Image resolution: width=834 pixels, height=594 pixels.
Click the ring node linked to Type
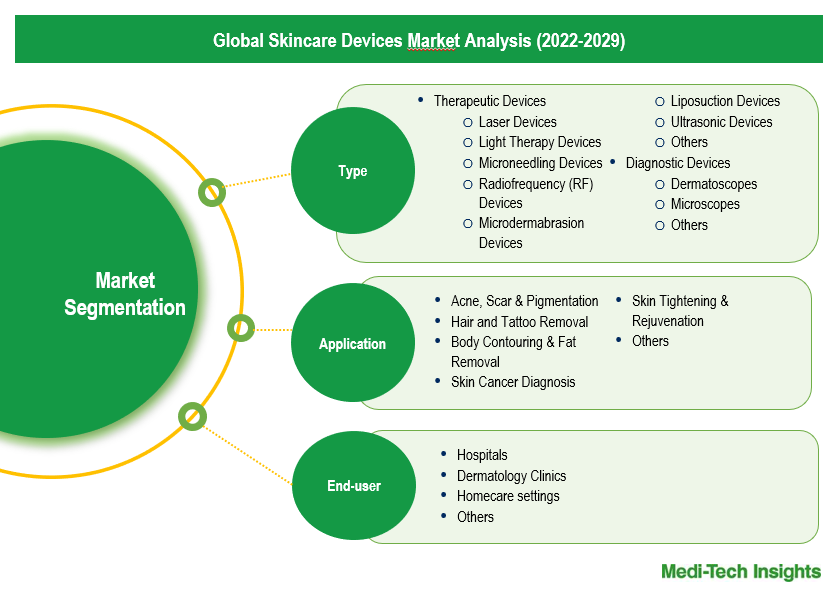coord(212,192)
